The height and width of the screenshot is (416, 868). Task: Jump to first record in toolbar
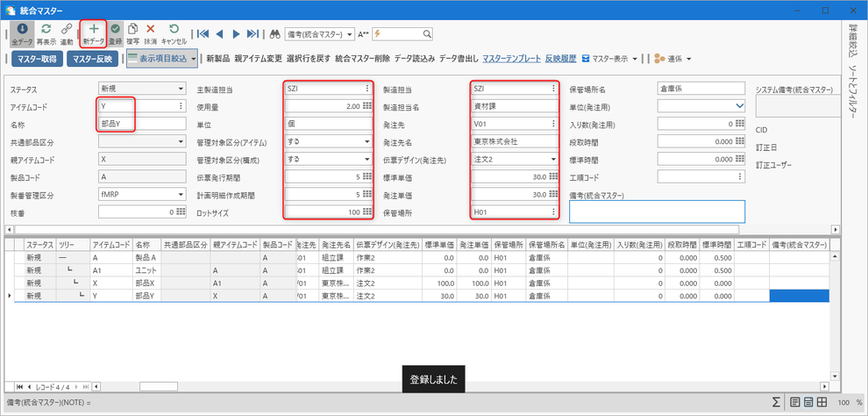pyautogui.click(x=203, y=34)
